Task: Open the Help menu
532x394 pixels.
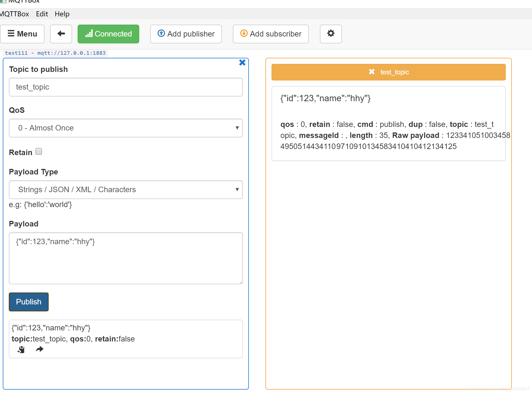Action: tap(62, 14)
